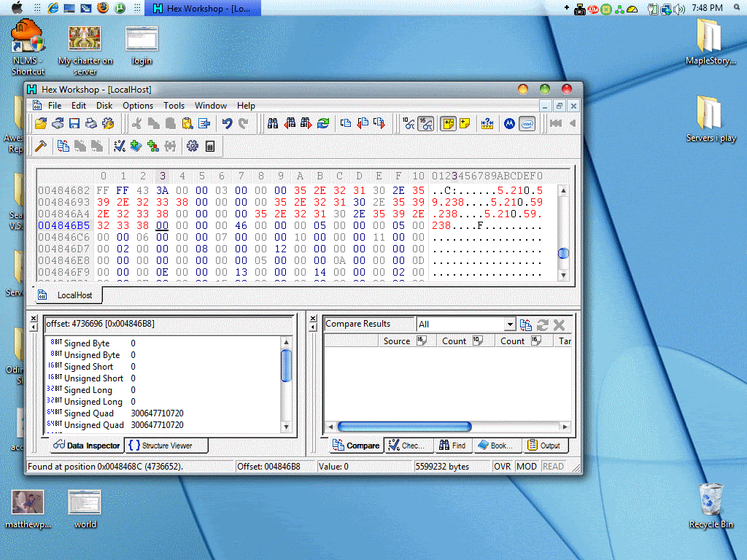
Task: Open the Tools menu
Action: [x=174, y=106]
